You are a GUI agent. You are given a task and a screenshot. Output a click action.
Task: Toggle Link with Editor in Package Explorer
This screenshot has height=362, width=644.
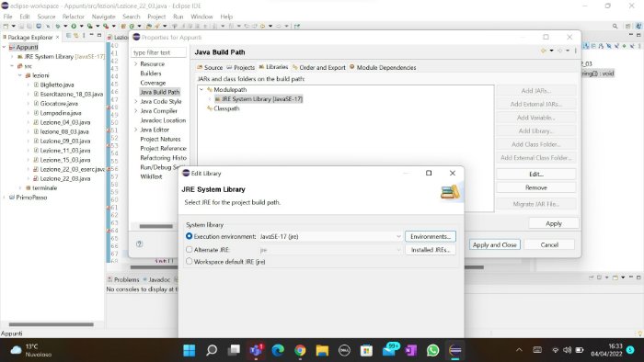76,36
